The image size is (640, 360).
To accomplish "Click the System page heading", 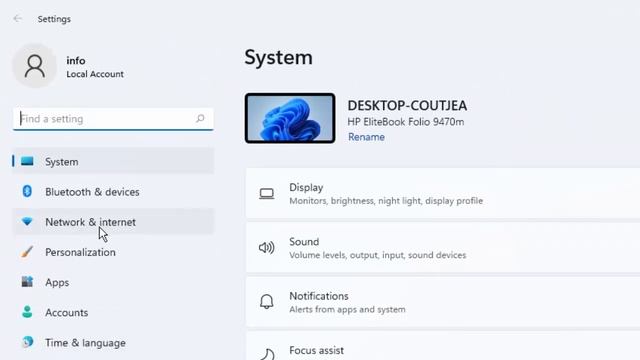I will (278, 58).
